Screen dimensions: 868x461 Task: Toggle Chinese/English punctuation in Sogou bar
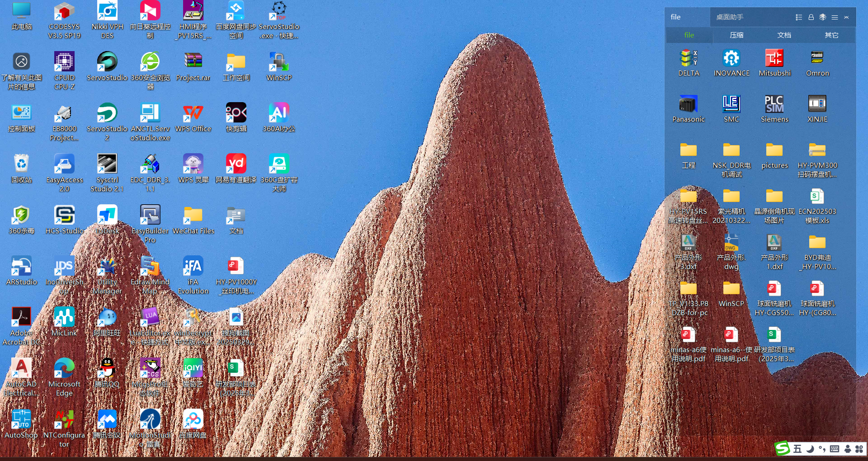click(822, 449)
